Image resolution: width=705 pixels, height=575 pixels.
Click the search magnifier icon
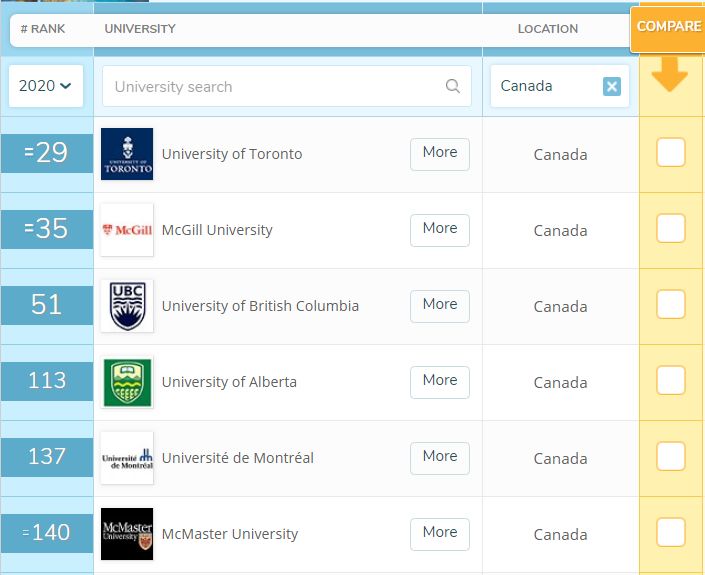click(453, 86)
